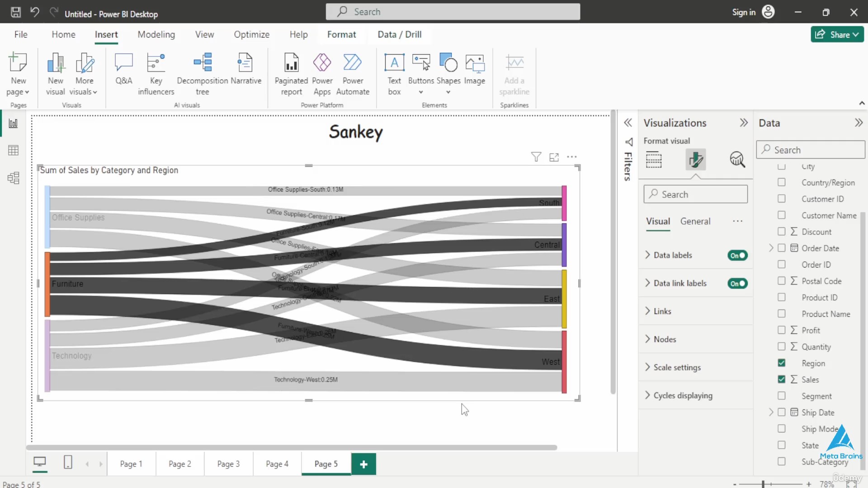Click the filter icon on the Sankey visual
The image size is (868, 488).
[536, 157]
